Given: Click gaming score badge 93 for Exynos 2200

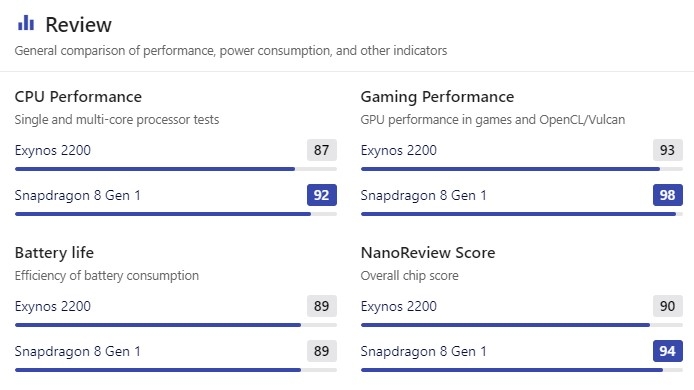Looking at the screenshot, I should tap(667, 150).
